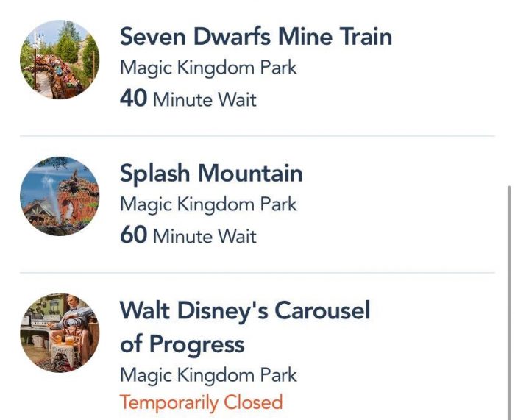This screenshot has width=515, height=420.
Task: Click 'Minute Wait' label for Seven Dwarfs
Action: point(205,99)
